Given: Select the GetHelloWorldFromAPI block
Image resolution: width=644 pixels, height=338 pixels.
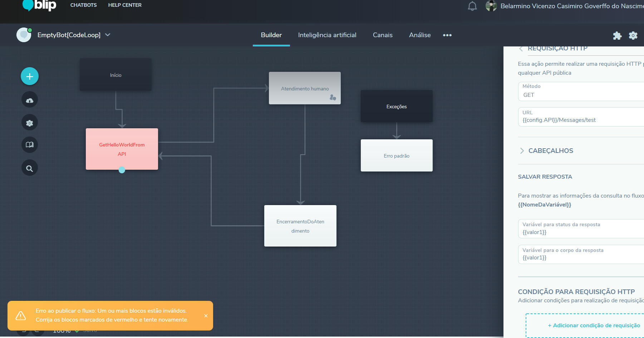Looking at the screenshot, I should coord(122,149).
